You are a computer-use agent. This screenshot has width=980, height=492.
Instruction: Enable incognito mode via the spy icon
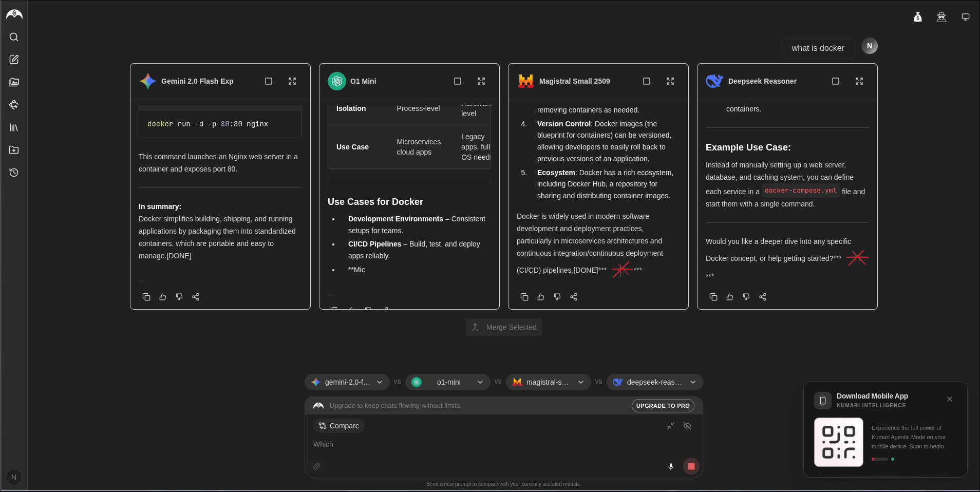click(x=941, y=16)
